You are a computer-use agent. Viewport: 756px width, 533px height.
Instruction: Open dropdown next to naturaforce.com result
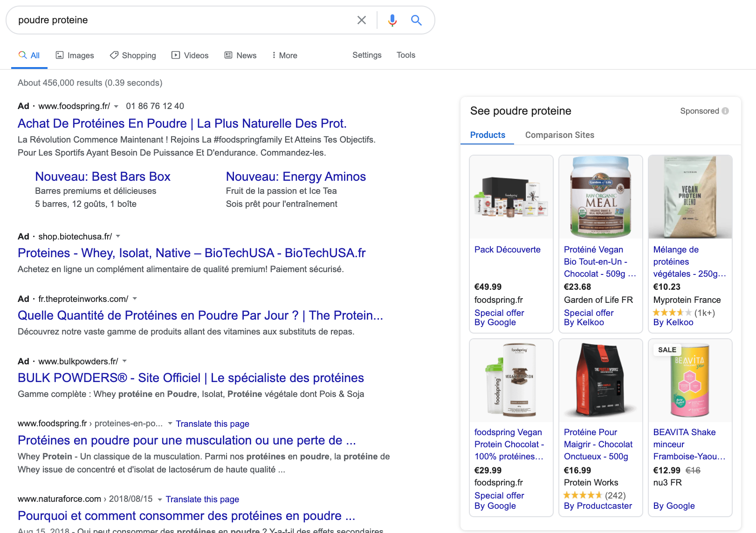(159, 499)
